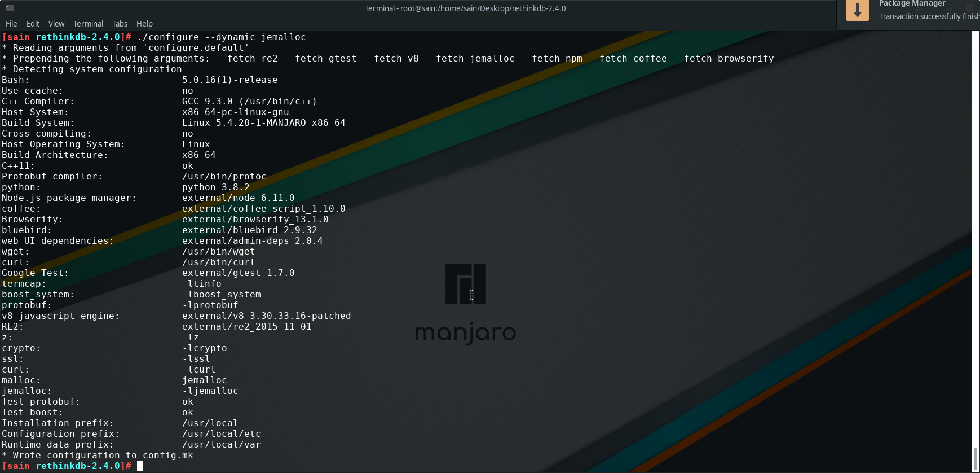This screenshot has width=980, height=473.
Task: Click 'web UI dependencies:' label
Action: click(58, 241)
